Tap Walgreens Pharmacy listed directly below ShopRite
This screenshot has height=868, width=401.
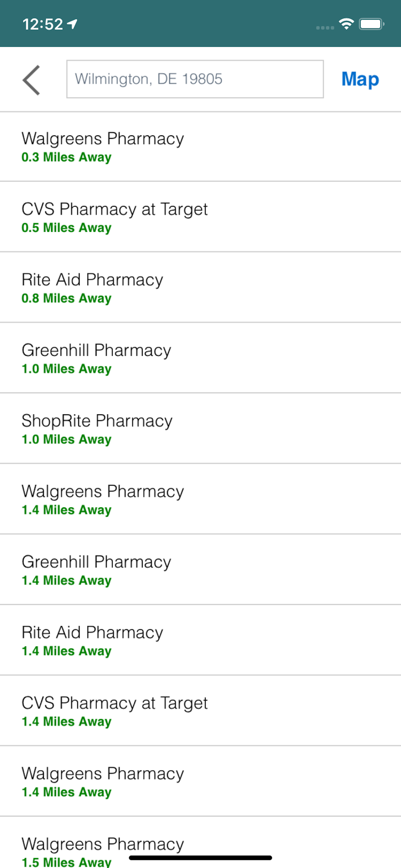coord(200,499)
